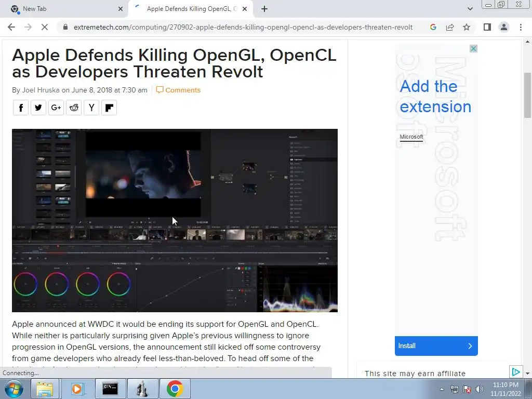Share the article on Twitter
Screen dimensions: 532x399
pos(38,108)
